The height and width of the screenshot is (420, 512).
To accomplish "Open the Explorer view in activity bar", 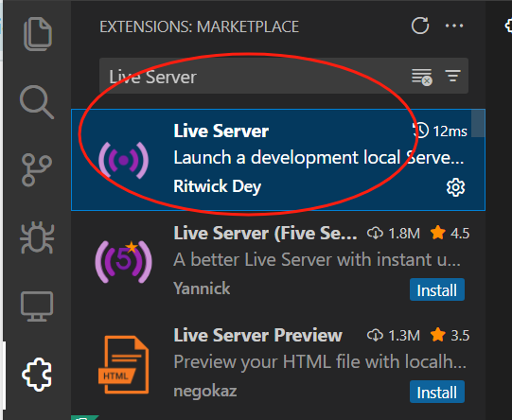I will coord(38,34).
